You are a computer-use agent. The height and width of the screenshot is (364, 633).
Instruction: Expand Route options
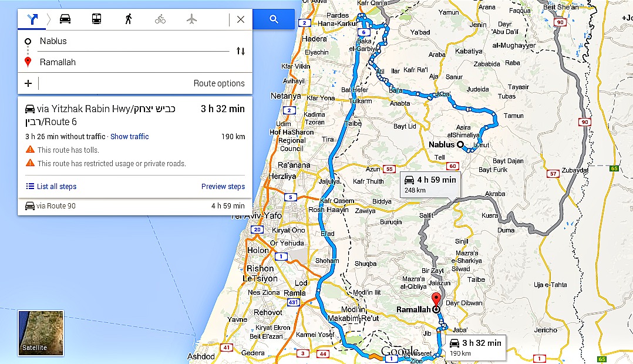(219, 83)
